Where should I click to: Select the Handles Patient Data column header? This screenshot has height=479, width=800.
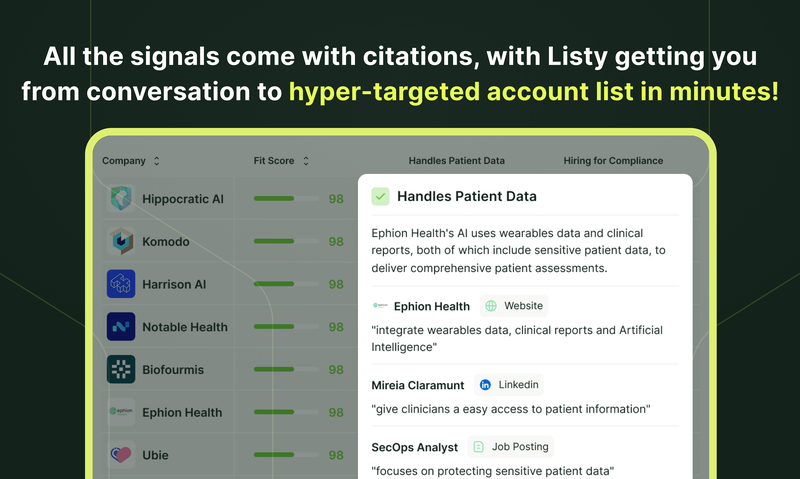pos(456,161)
